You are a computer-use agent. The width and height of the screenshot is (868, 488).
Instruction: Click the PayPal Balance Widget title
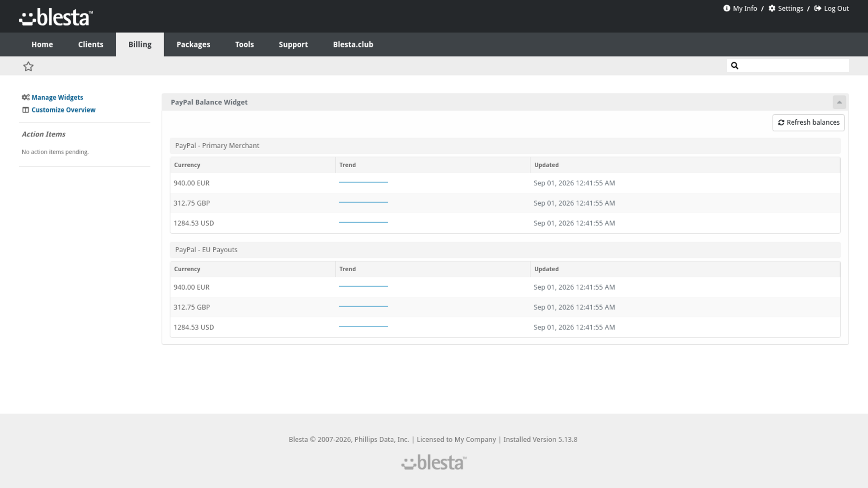coord(209,102)
